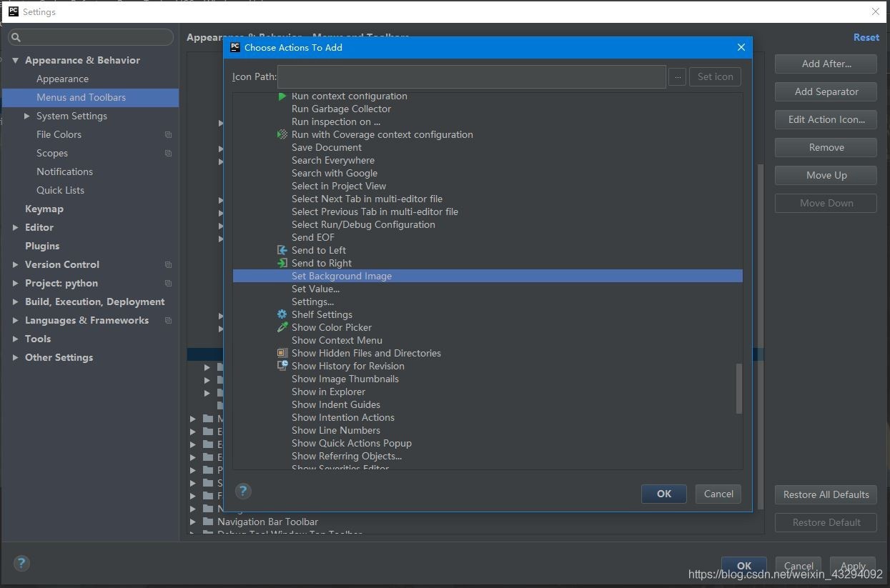890x588 pixels.
Task: Click the green Run context configuration icon
Action: coord(282,96)
